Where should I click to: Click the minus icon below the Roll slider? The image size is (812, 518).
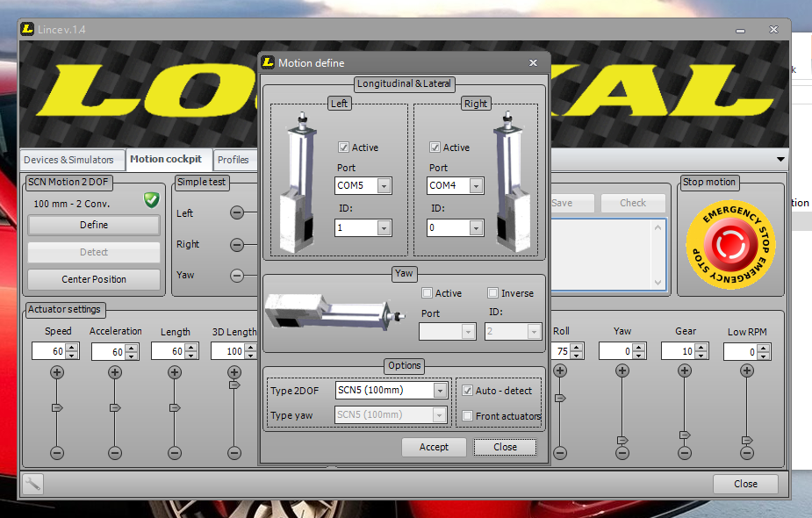tap(560, 453)
